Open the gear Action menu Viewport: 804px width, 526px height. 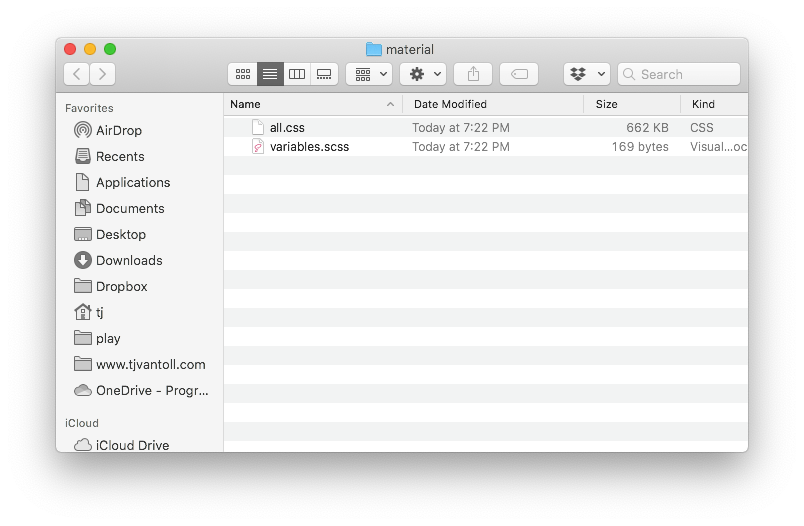423,74
